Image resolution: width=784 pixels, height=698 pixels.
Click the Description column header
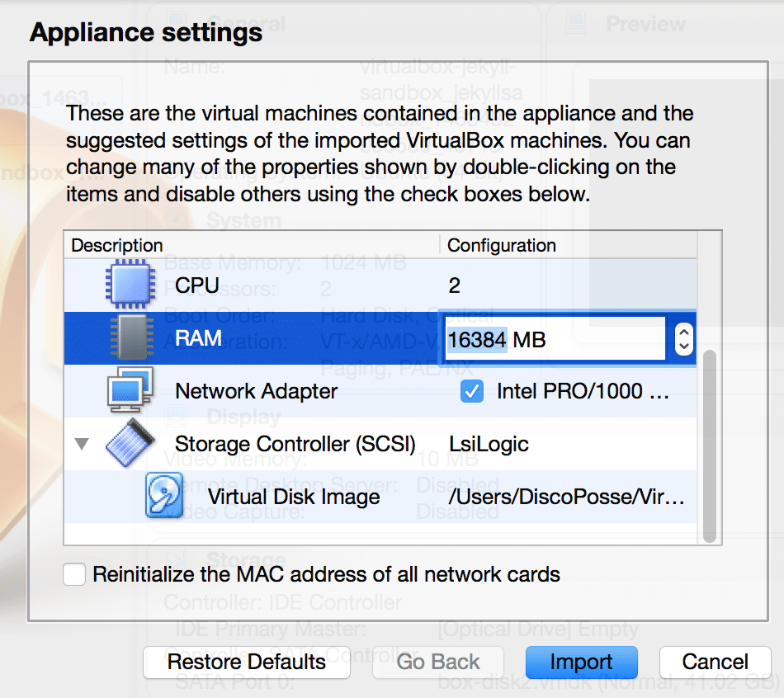coord(117,245)
